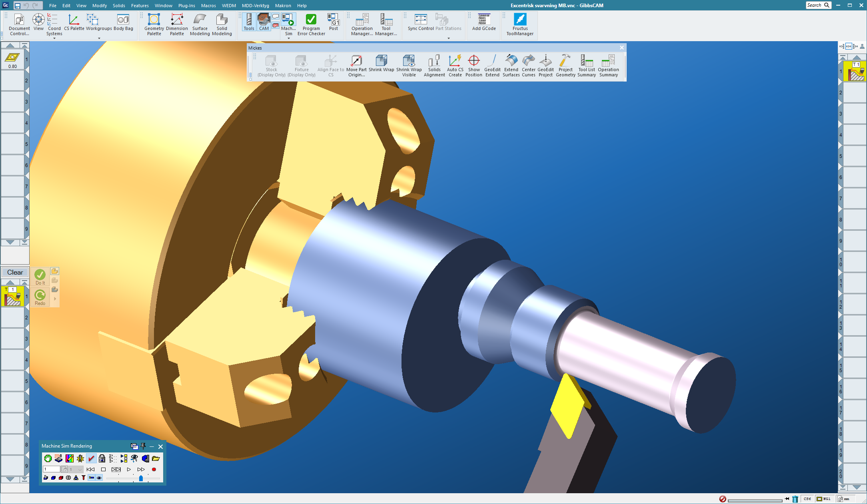
Task: Open the Operation Manager
Action: click(362, 25)
